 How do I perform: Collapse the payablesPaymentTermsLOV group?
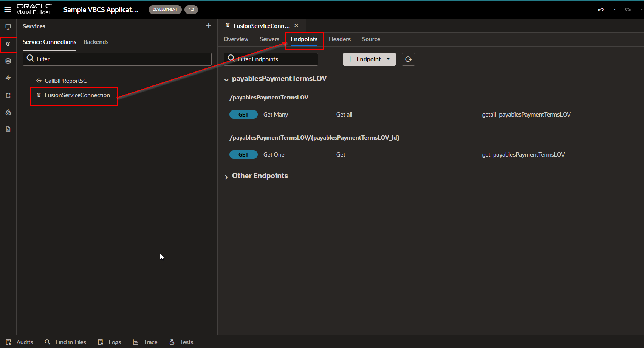[x=226, y=79]
